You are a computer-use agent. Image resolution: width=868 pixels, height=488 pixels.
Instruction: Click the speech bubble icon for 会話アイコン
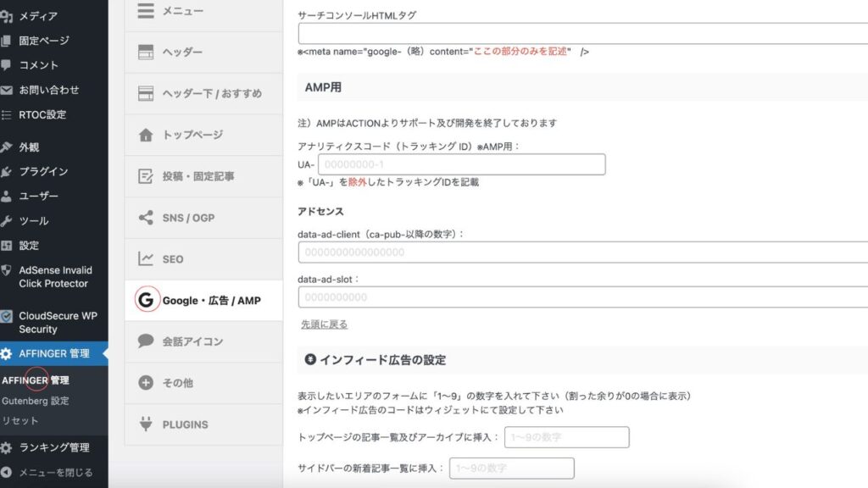[146, 341]
